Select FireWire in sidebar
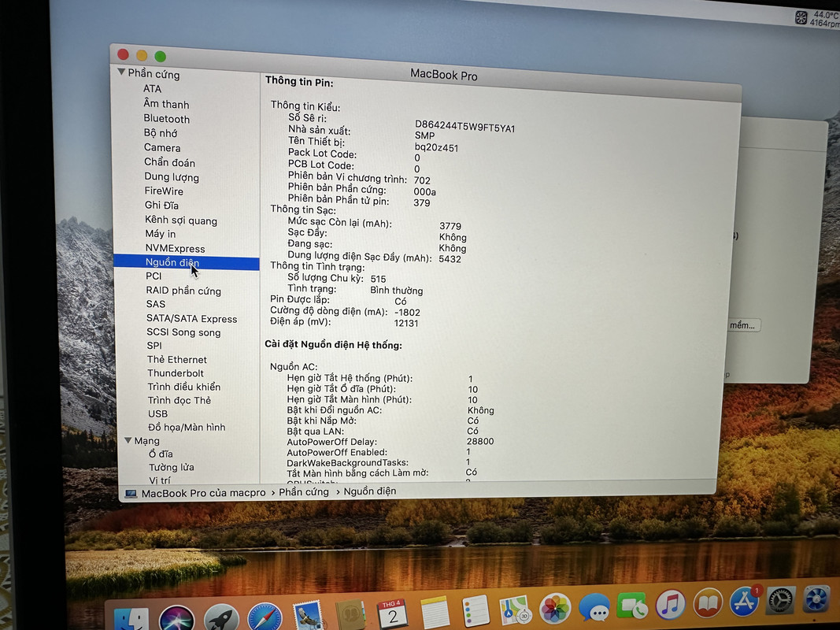 (164, 191)
